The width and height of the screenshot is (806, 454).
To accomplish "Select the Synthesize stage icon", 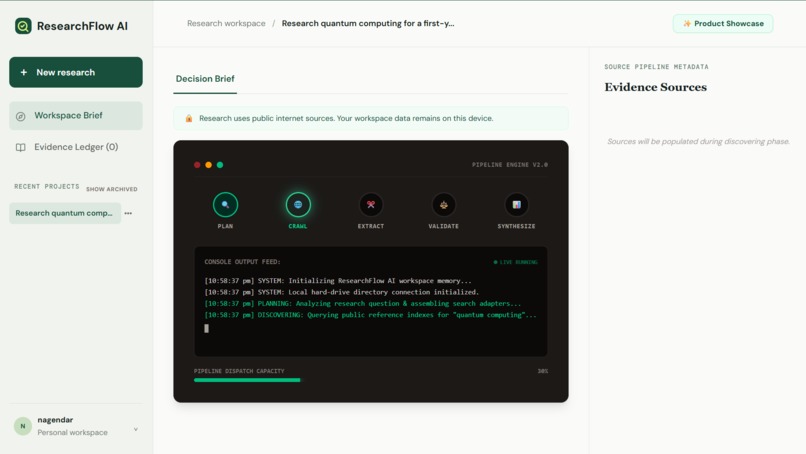I will 517,205.
